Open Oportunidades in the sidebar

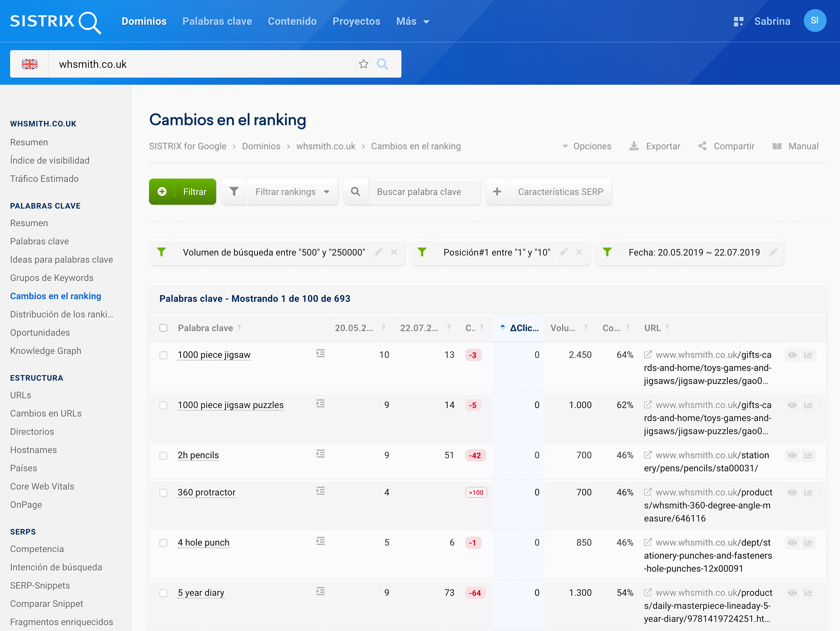coord(40,332)
